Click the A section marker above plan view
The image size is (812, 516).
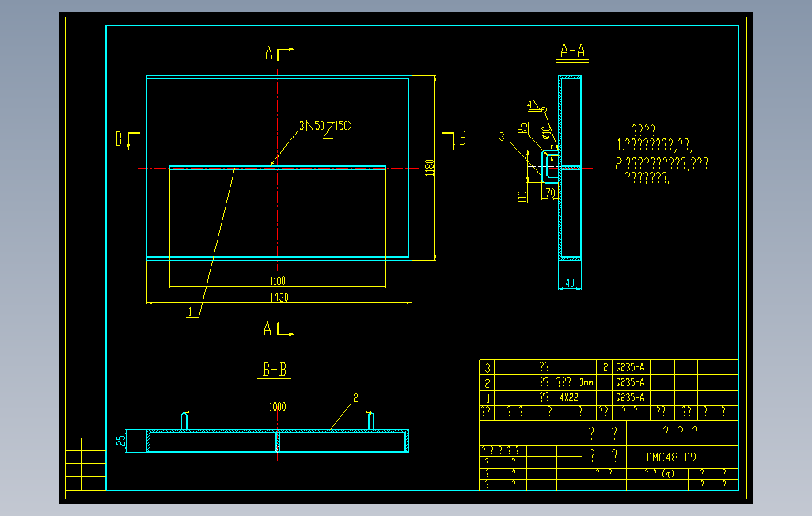[x=269, y=53]
